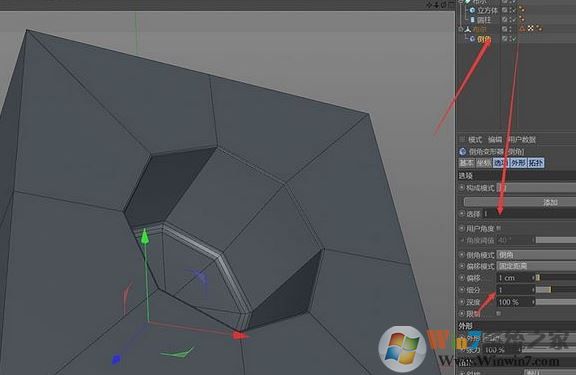Click the blue Z-axis handle cube

point(116,359)
